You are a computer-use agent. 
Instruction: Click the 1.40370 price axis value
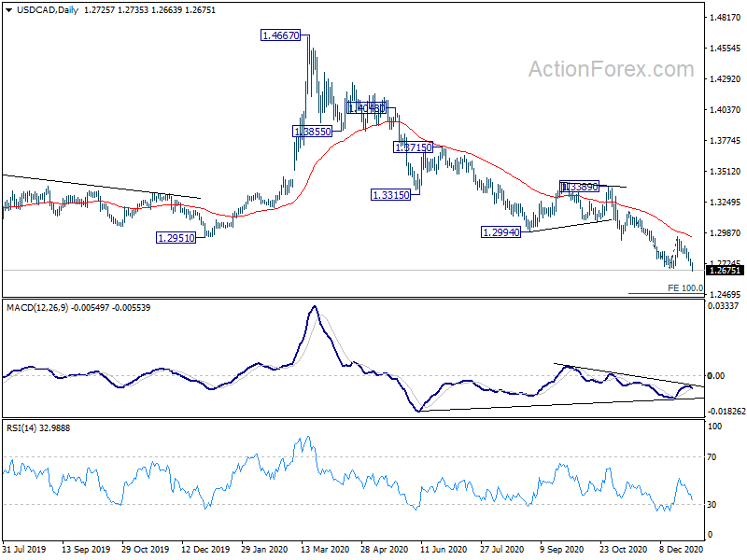click(725, 110)
